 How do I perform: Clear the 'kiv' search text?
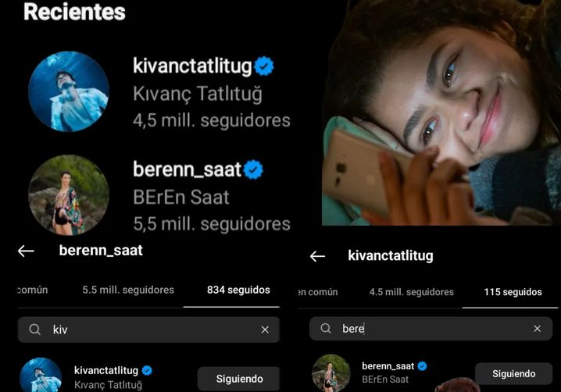click(265, 330)
